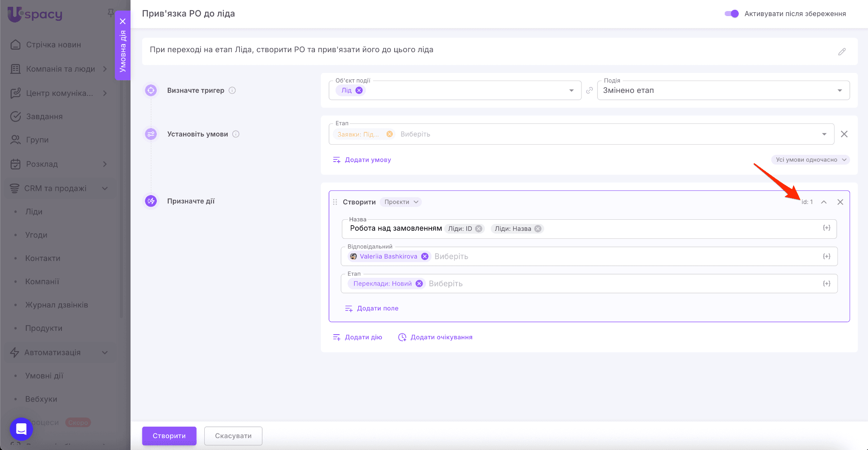Open Завдання in the sidebar
Viewport: 868px width, 450px height.
point(44,117)
